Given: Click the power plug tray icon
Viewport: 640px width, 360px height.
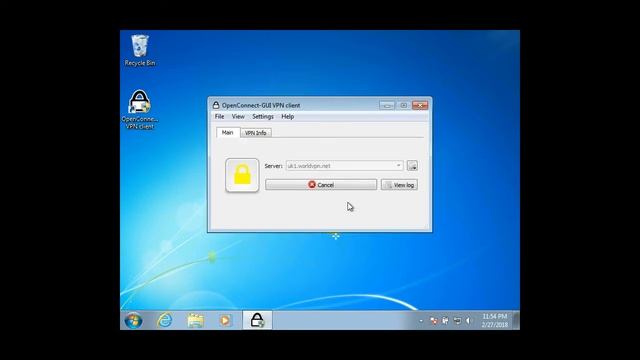Looking at the screenshot, I should [445, 321].
